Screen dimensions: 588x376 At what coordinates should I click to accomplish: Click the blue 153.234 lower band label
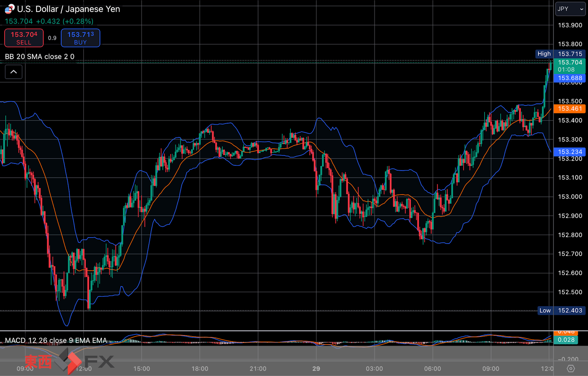570,152
